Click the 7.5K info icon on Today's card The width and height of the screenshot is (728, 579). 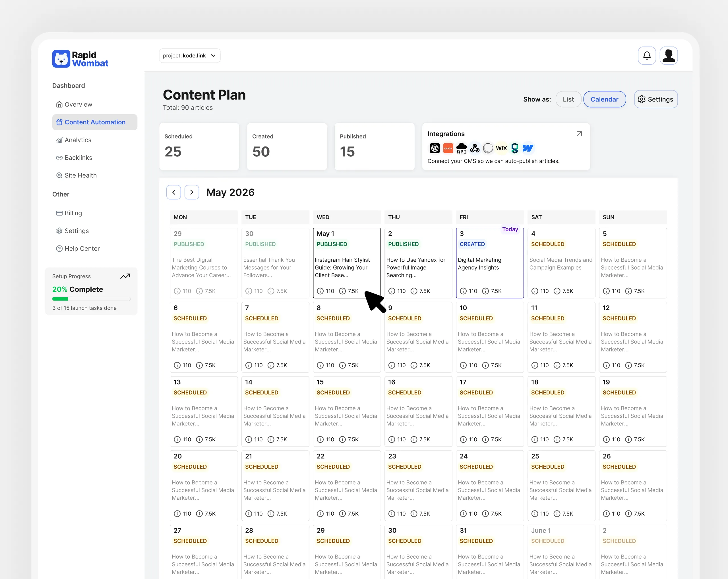pyautogui.click(x=485, y=291)
